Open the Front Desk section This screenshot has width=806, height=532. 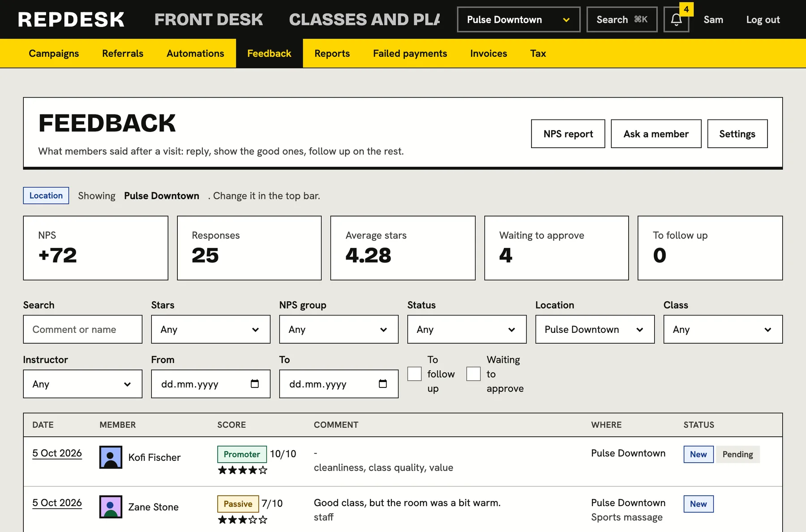(x=209, y=20)
